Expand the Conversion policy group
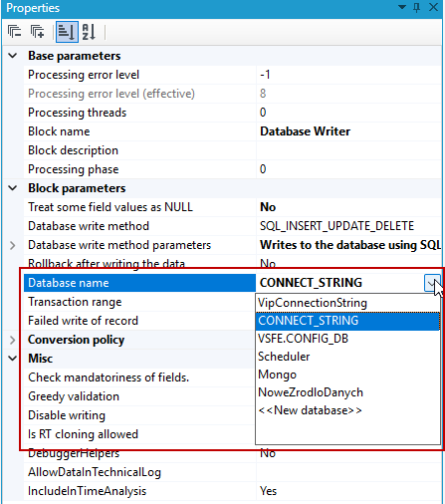The width and height of the screenshot is (445, 504). [x=13, y=340]
